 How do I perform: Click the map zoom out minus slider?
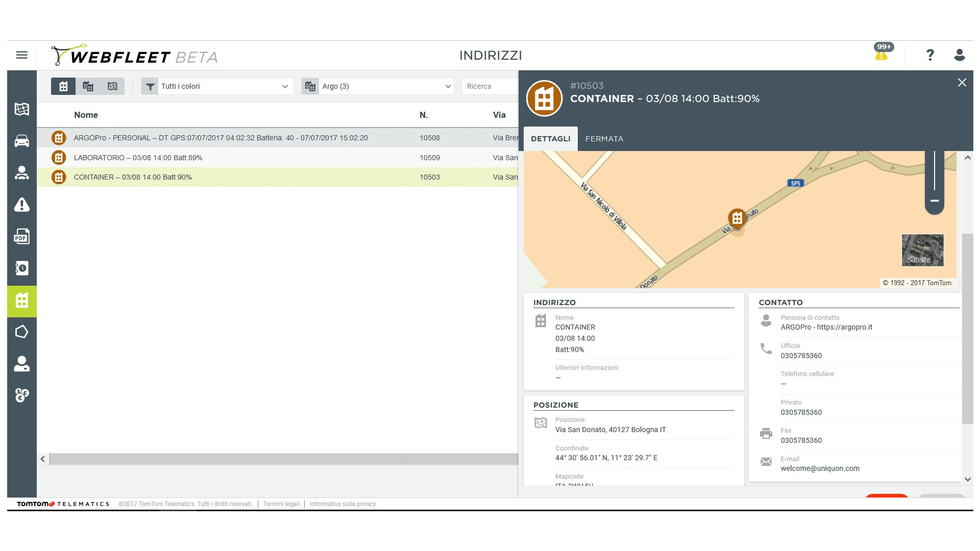pos(934,201)
